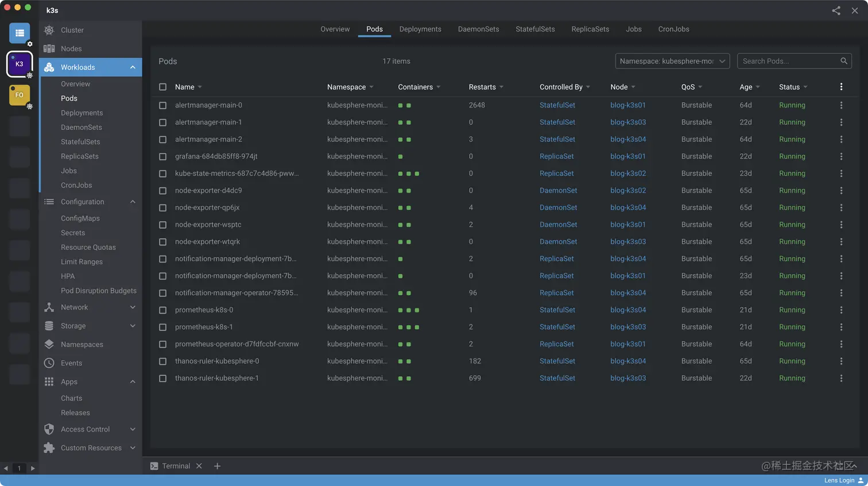The width and height of the screenshot is (868, 486).
Task: Open Charts under Apps
Action: (71, 398)
